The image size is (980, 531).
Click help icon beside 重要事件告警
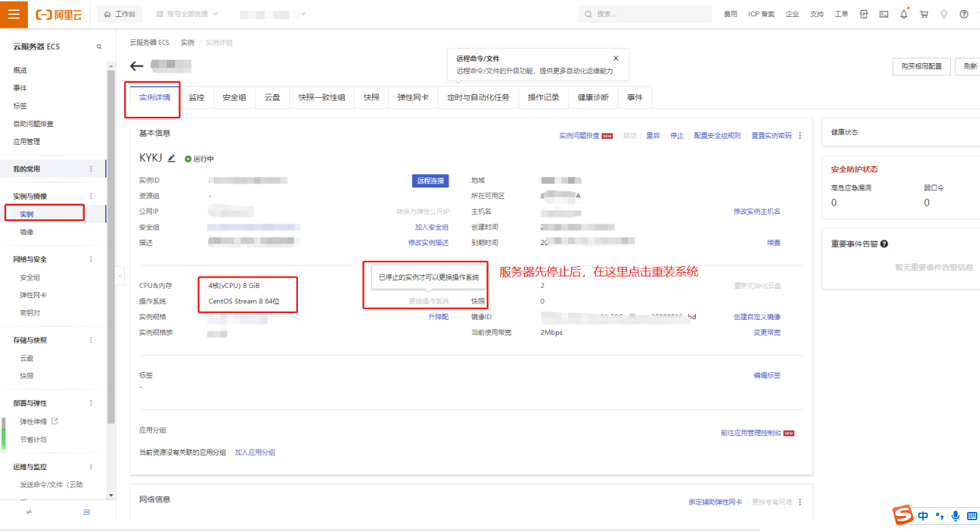(884, 244)
